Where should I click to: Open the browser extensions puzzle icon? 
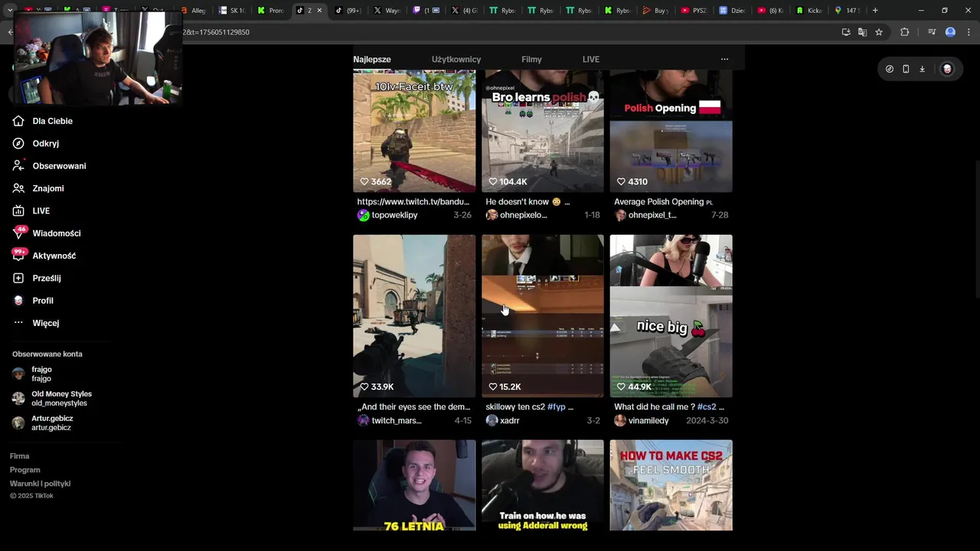[x=905, y=32]
